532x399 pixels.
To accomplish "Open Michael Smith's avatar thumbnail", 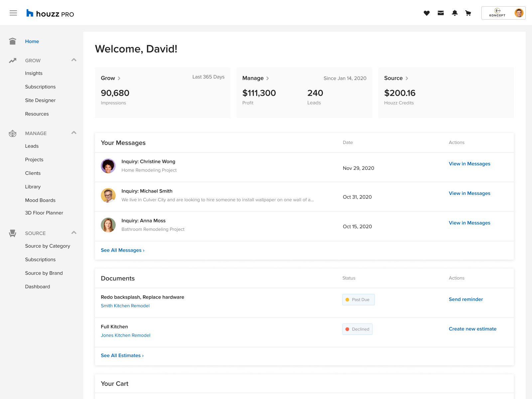I will pyautogui.click(x=108, y=196).
